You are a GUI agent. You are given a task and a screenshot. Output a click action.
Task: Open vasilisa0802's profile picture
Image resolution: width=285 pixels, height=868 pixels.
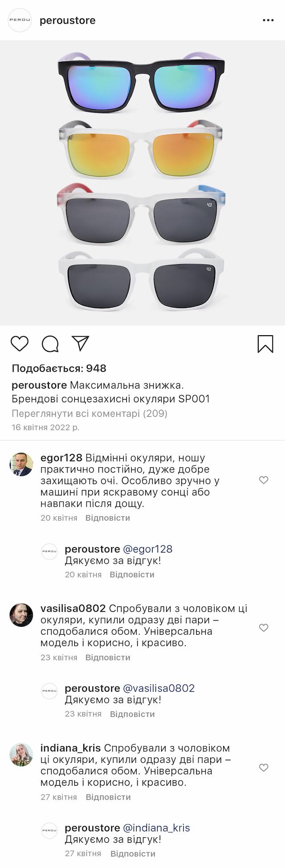pyautogui.click(x=21, y=615)
